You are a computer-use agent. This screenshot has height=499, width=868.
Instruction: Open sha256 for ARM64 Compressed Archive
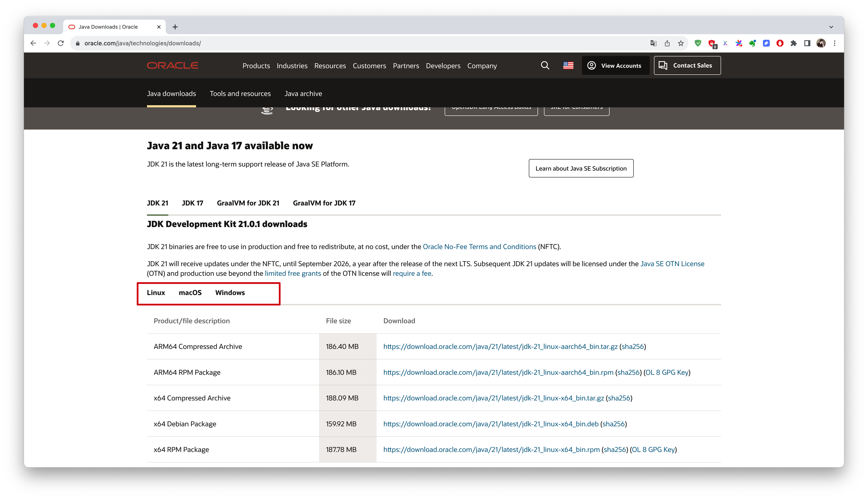click(632, 347)
